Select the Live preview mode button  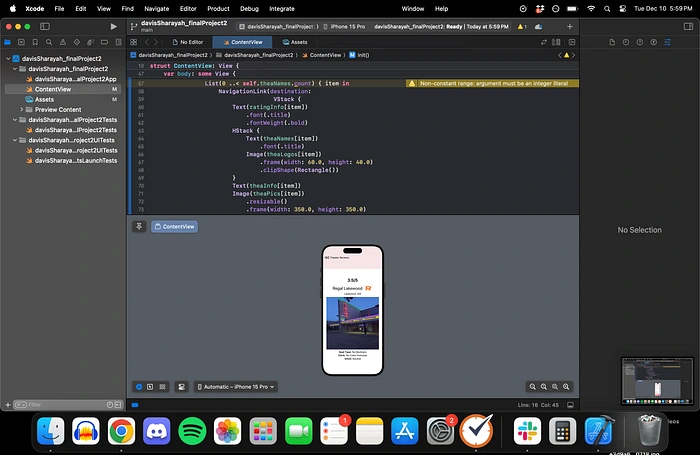138,386
